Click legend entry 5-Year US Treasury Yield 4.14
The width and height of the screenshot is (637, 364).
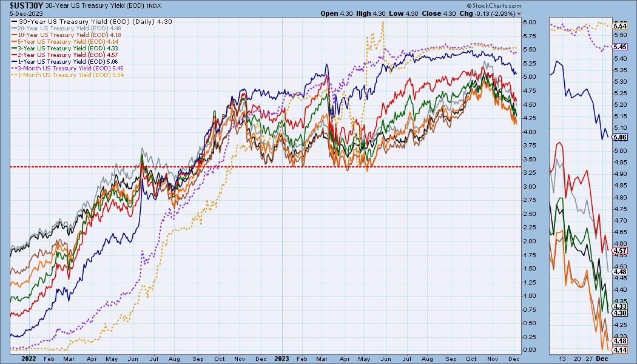click(x=66, y=41)
